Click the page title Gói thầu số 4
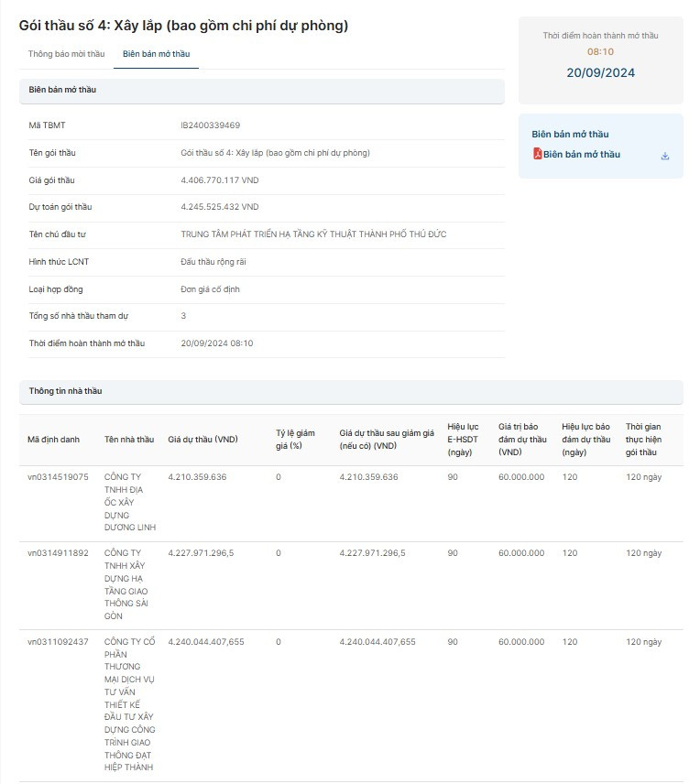Image resolution: width=700 pixels, height=784 pixels. (x=183, y=26)
